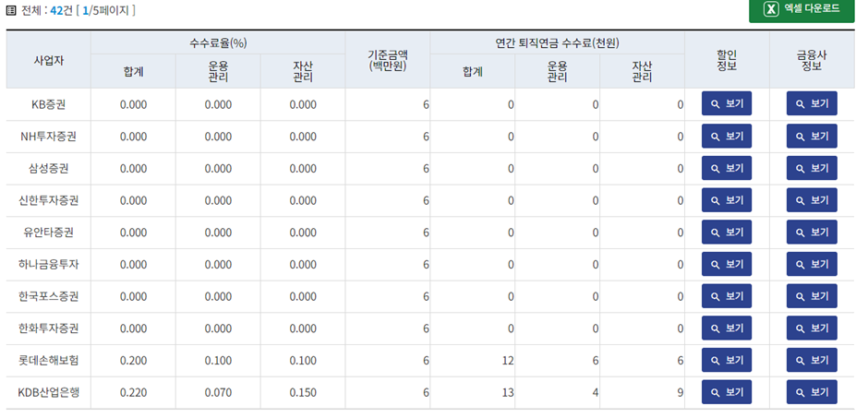Click the 한화투자증권 provider name
868x418 pixels.
[49, 329]
